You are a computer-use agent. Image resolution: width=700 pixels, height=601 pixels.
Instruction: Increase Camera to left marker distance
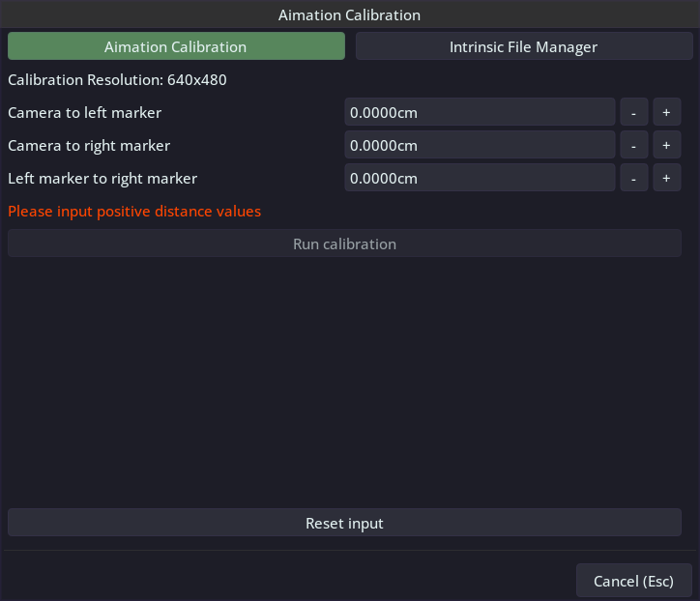[666, 113]
